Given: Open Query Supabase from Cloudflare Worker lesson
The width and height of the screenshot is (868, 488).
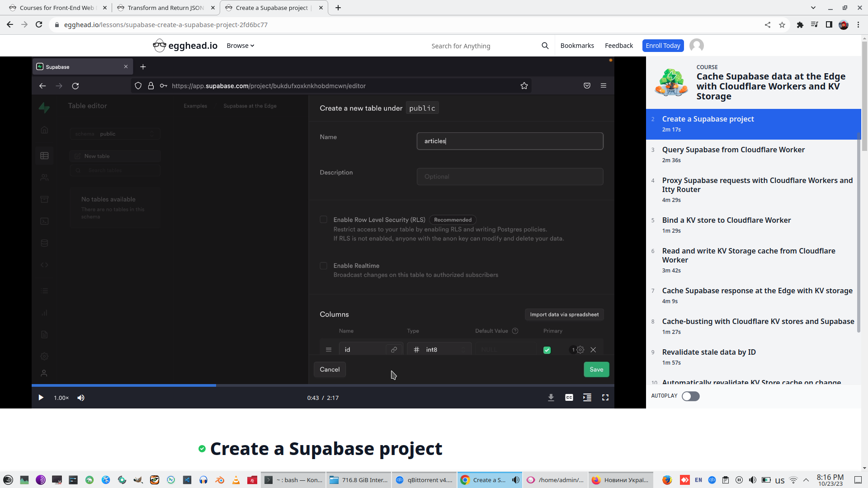Looking at the screenshot, I should tap(733, 150).
